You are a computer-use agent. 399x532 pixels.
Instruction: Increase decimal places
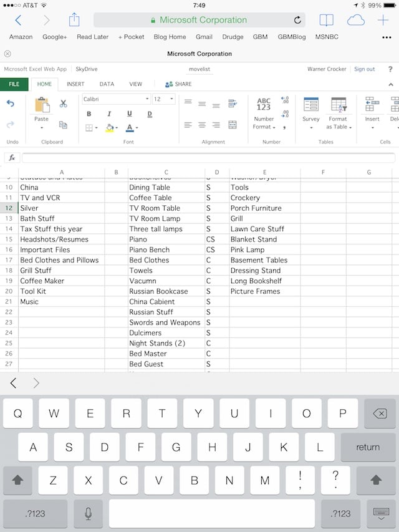click(285, 100)
